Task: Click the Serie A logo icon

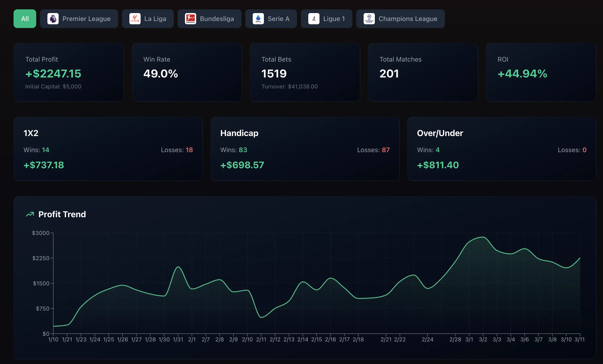Action: tap(258, 19)
